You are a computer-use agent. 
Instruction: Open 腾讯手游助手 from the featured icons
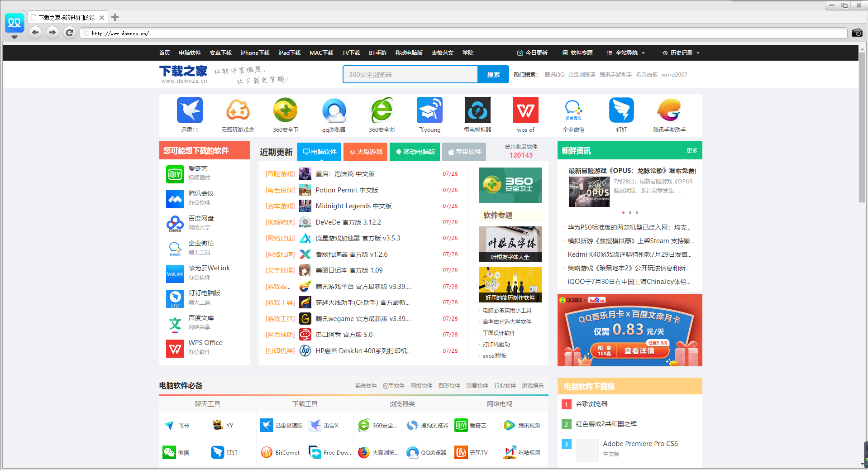669,110
